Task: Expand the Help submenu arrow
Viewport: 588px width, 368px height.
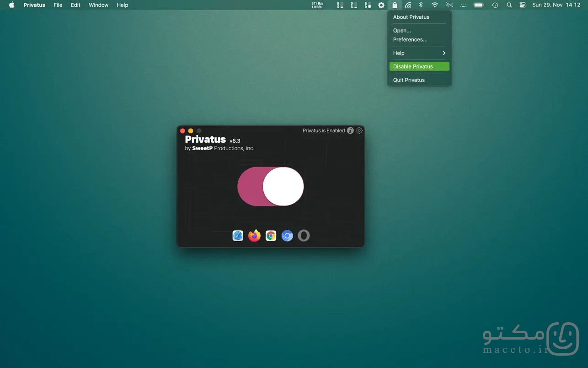Action: (444, 53)
